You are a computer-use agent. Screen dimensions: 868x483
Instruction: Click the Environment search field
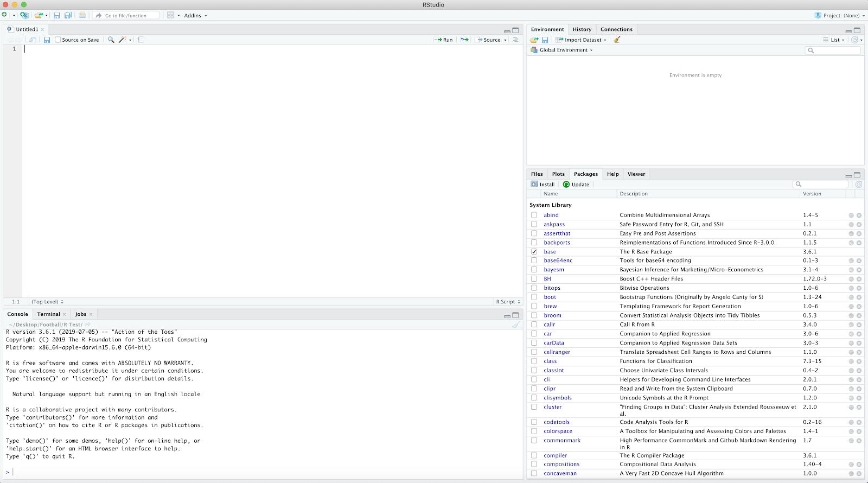click(x=833, y=50)
